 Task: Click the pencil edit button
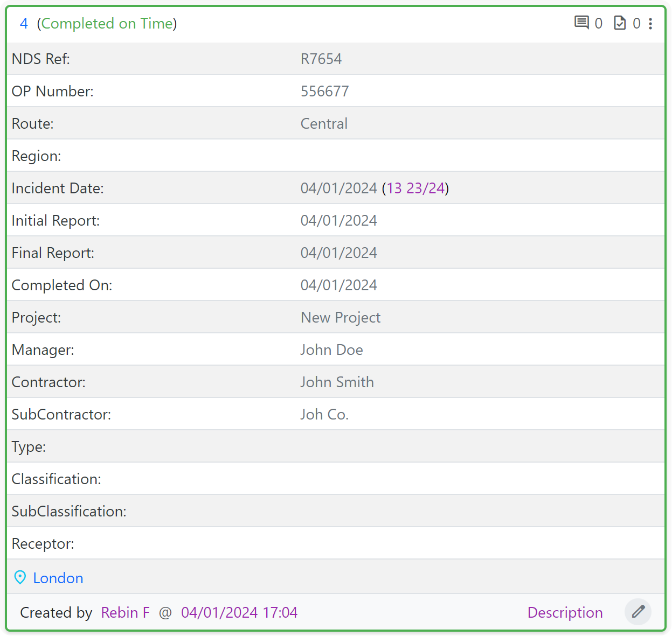(x=638, y=612)
